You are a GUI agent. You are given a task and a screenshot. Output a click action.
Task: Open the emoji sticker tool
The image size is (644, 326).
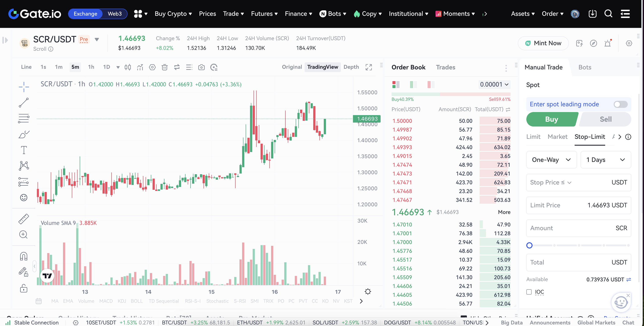coord(24,198)
